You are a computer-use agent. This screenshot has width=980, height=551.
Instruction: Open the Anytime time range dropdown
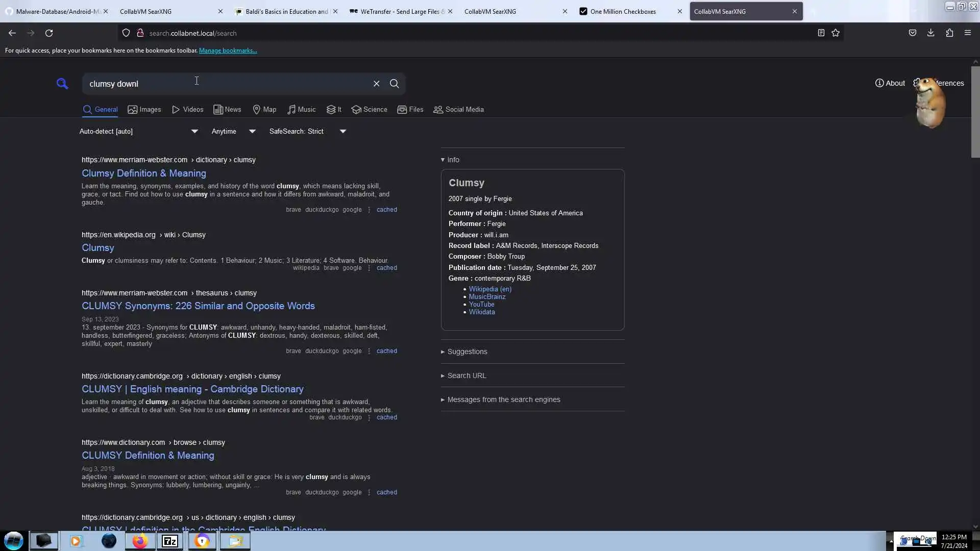[233, 131]
